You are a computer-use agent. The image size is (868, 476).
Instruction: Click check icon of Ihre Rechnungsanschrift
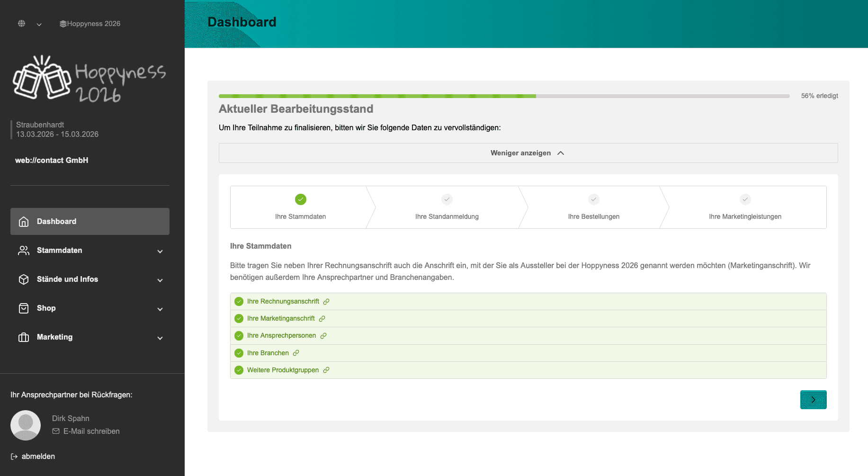pyautogui.click(x=239, y=302)
